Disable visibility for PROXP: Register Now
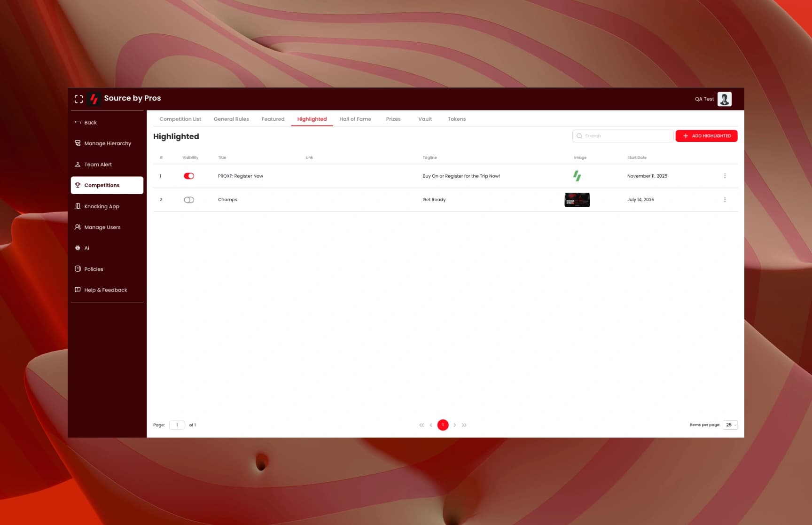The width and height of the screenshot is (812, 525). coord(189,176)
